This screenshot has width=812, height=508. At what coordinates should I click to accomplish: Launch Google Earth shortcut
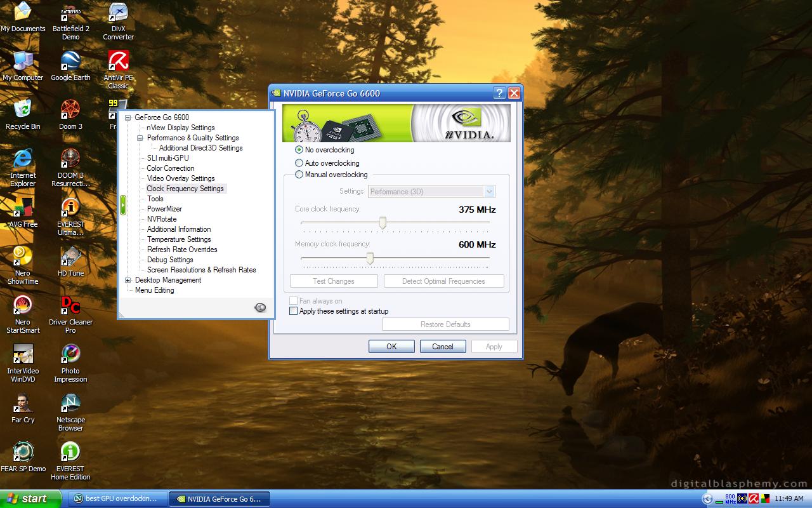[70, 66]
